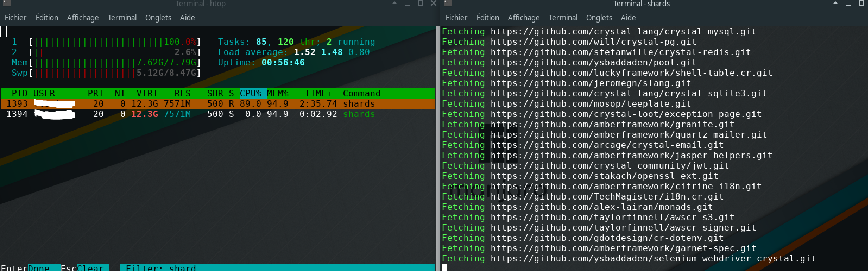This screenshot has height=271, width=868.
Task: Sort by Command column header
Action: point(362,93)
